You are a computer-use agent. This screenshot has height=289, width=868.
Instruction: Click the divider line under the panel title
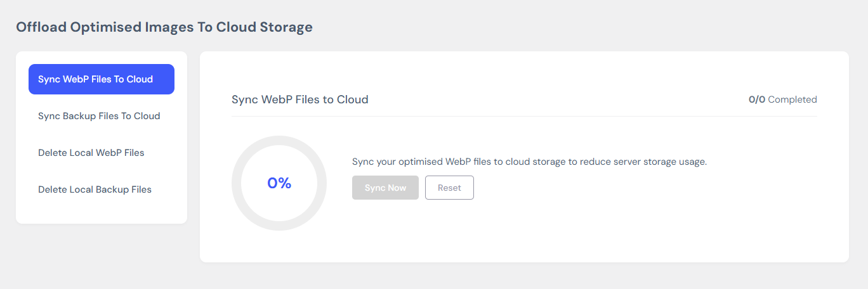click(524, 116)
